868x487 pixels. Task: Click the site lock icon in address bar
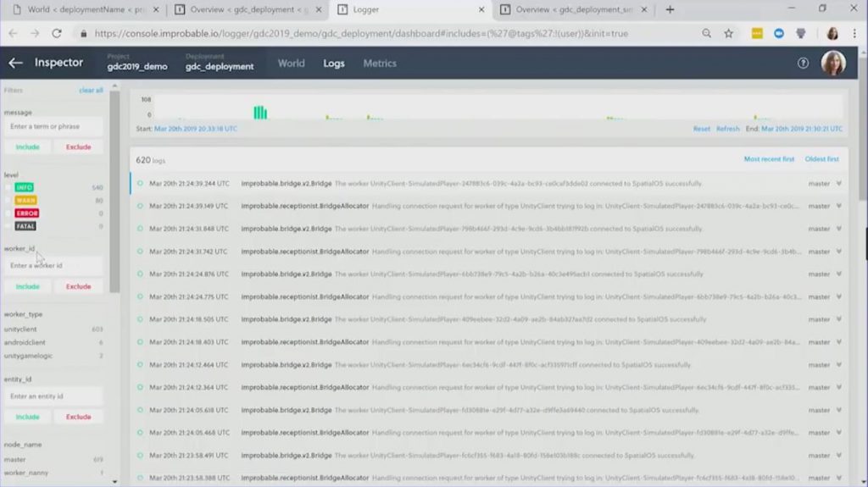click(84, 34)
